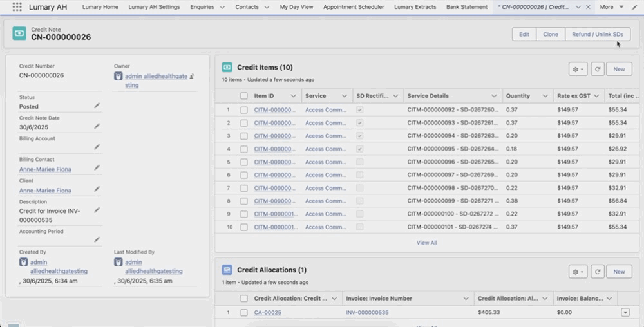Click New in Credit Allocations
This screenshot has height=327, width=644.
coord(619,272)
